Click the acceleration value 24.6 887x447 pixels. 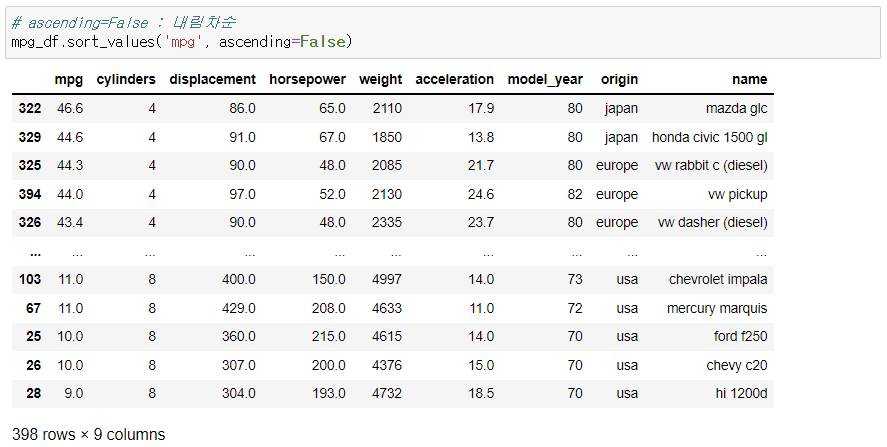click(481, 195)
